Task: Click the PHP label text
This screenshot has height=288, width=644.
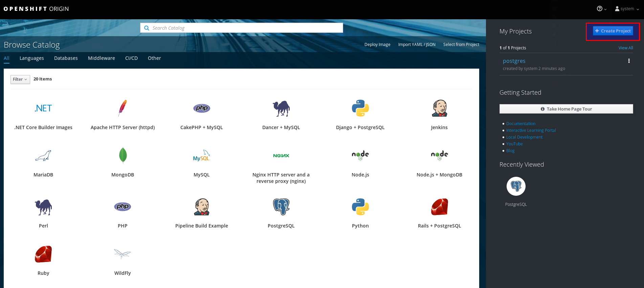Action: [123, 226]
